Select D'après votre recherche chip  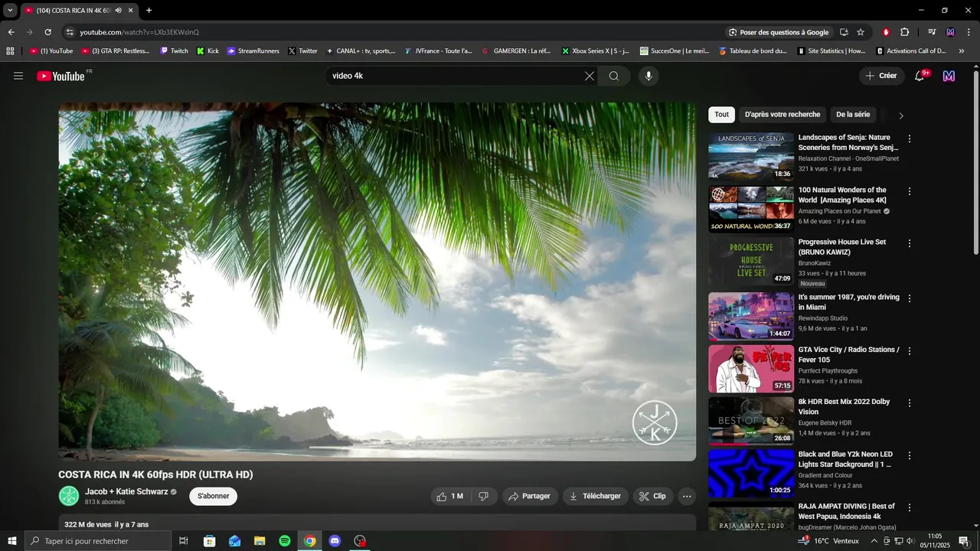tap(782, 115)
